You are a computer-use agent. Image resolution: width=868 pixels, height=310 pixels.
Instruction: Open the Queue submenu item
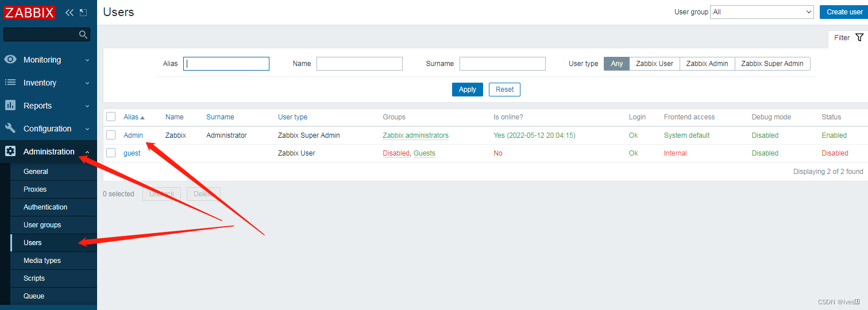53,296
